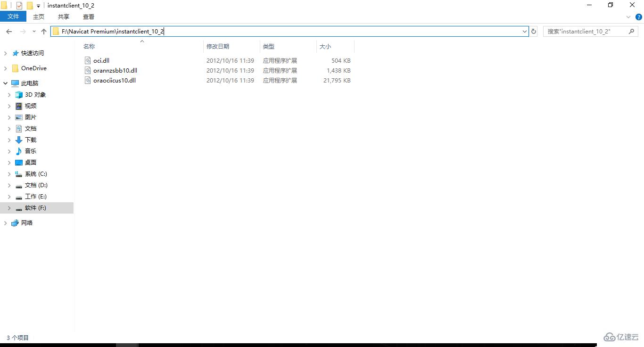The width and height of the screenshot is (644, 347).
Task: Go up one folder level arrow
Action: click(44, 31)
